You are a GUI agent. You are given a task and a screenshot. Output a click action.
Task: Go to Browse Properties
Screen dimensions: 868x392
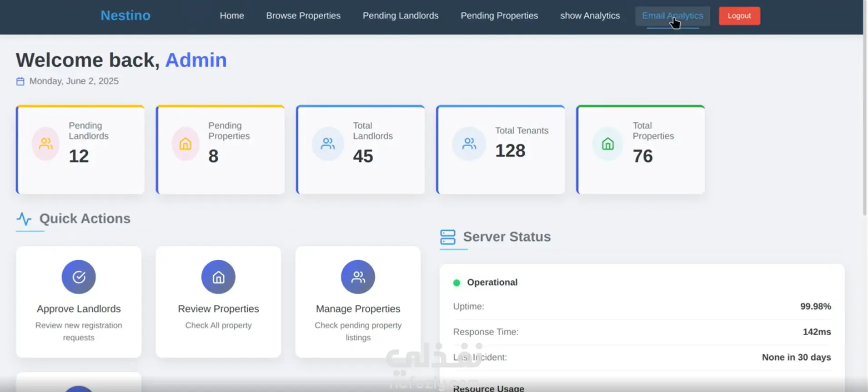click(303, 15)
